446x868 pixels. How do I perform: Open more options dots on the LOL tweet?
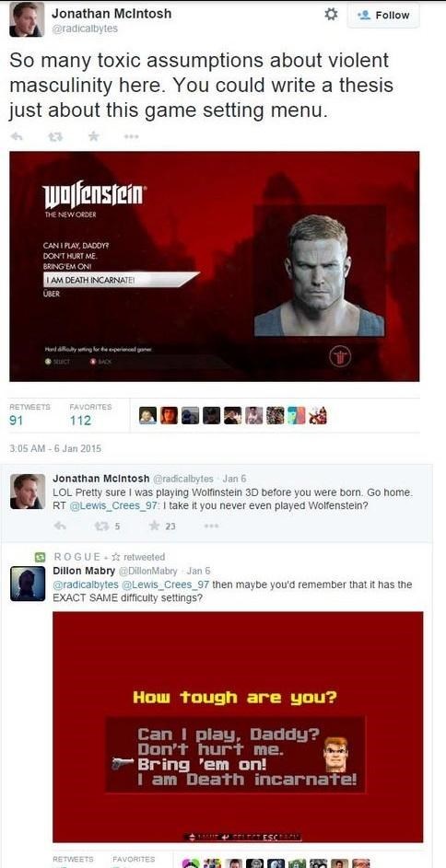(211, 527)
